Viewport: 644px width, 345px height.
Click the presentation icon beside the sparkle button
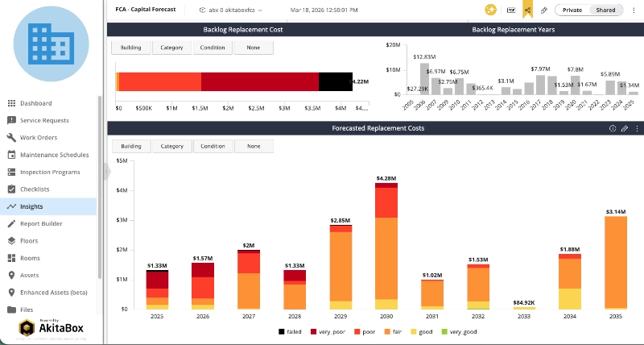pos(511,10)
